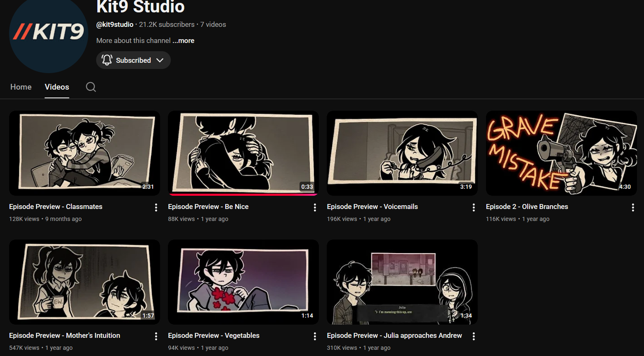Open the Episode Preview - Classmates title link
644x356 pixels.
pos(56,206)
